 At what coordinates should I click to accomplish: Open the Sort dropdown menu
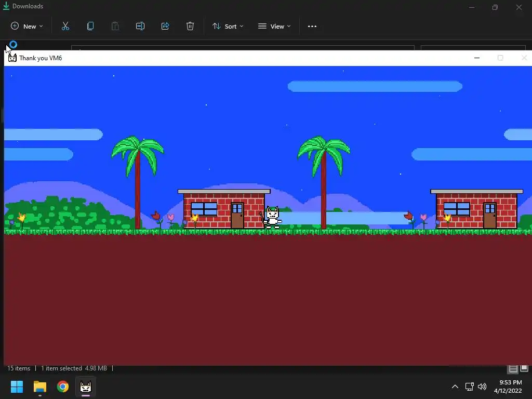pos(228,26)
